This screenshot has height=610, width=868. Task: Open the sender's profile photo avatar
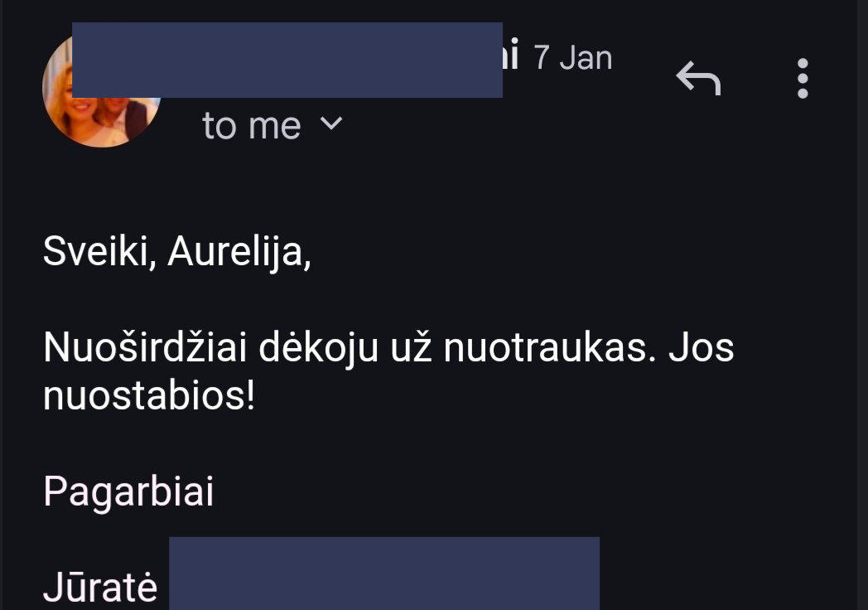(x=101, y=90)
